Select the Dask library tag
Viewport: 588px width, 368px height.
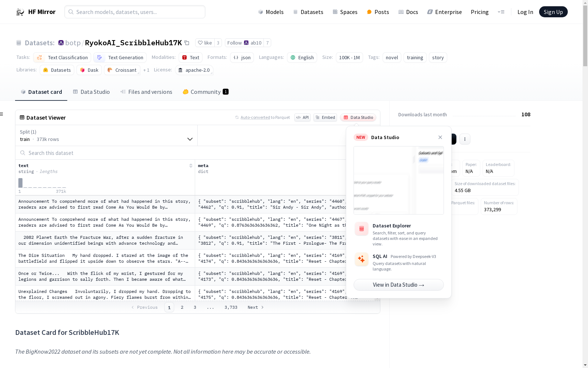pyautogui.click(x=89, y=70)
